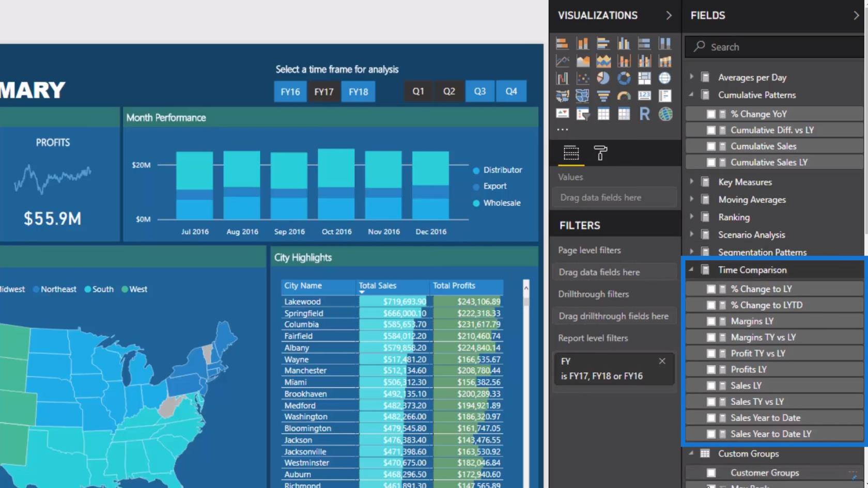Screen dimensions: 868x488
Task: Select Q4 in the quarter slicer
Action: (511, 91)
